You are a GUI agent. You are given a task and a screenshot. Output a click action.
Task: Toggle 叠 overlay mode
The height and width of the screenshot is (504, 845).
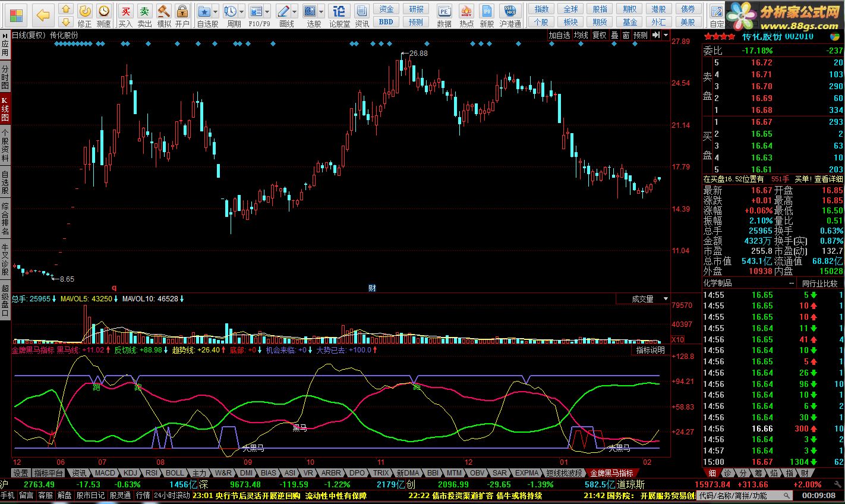[615, 35]
